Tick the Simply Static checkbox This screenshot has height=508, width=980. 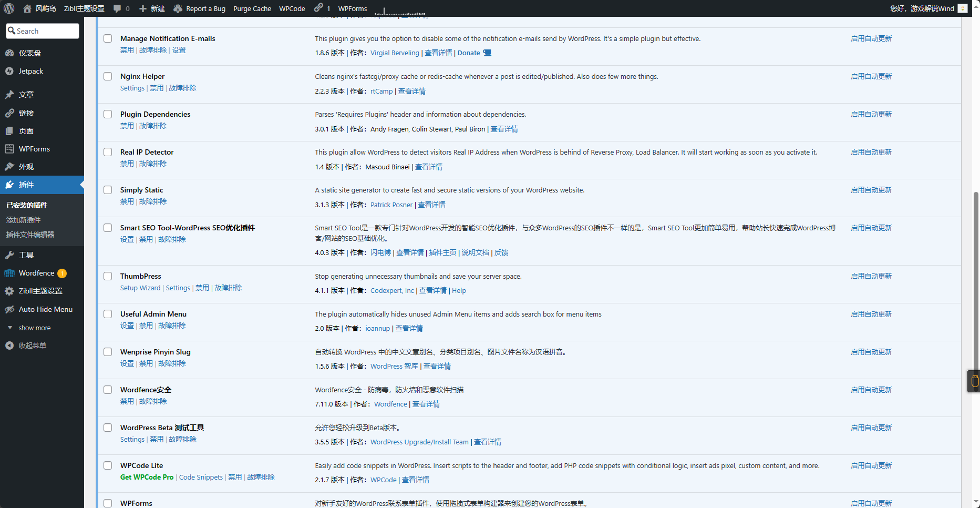click(108, 190)
